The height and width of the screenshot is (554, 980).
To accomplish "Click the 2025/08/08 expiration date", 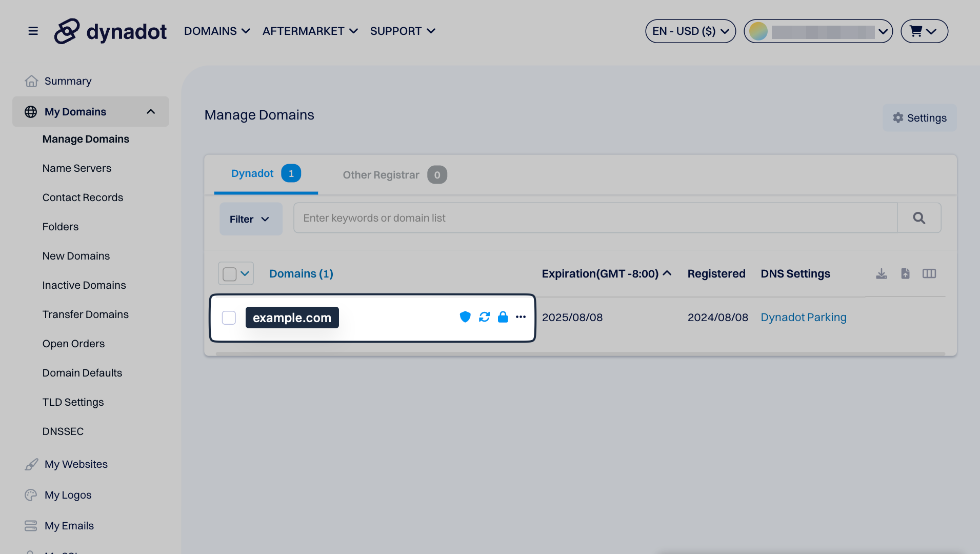I will pyautogui.click(x=572, y=318).
